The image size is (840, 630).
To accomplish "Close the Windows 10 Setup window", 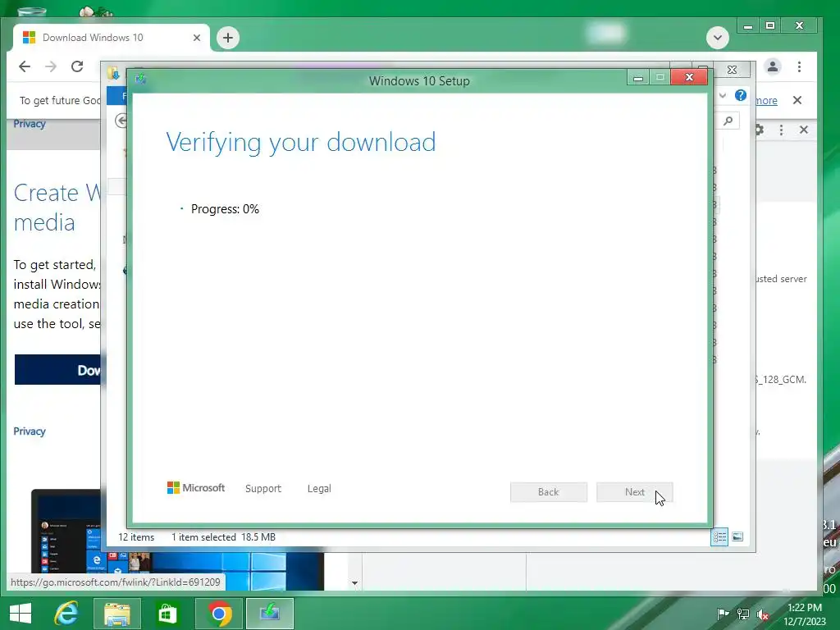I will pos(689,78).
